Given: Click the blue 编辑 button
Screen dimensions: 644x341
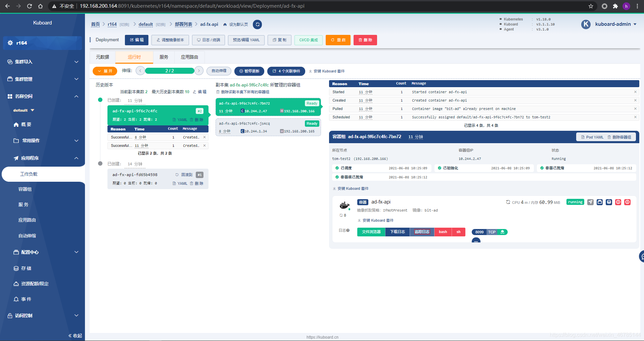Looking at the screenshot, I should [x=137, y=40].
